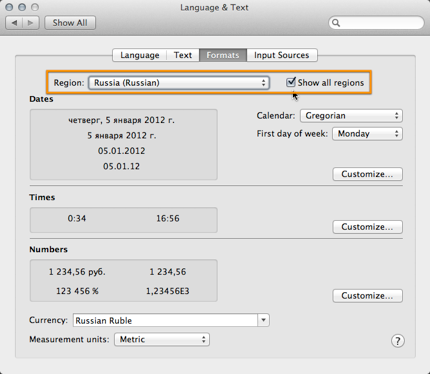Screen dimensions: 430x374
Task: Click the Russian Ruble currency text field
Action: [x=165, y=320]
